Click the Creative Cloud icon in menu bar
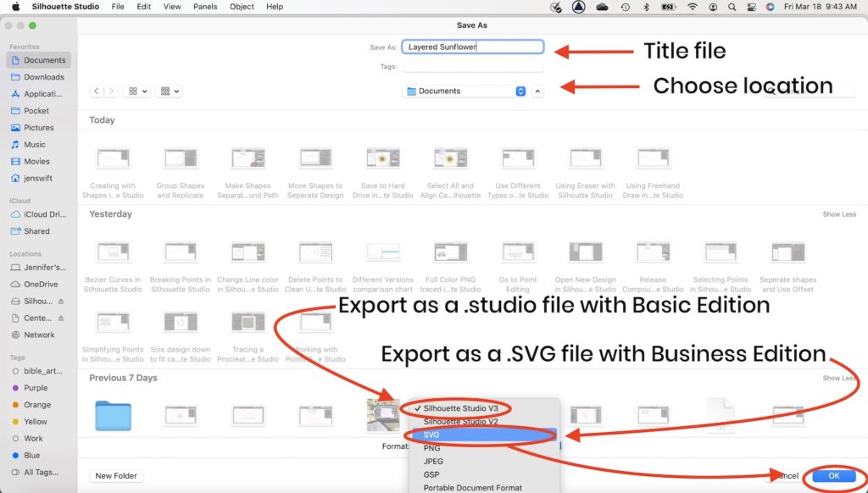Viewport: 868px width, 493px height. click(602, 7)
